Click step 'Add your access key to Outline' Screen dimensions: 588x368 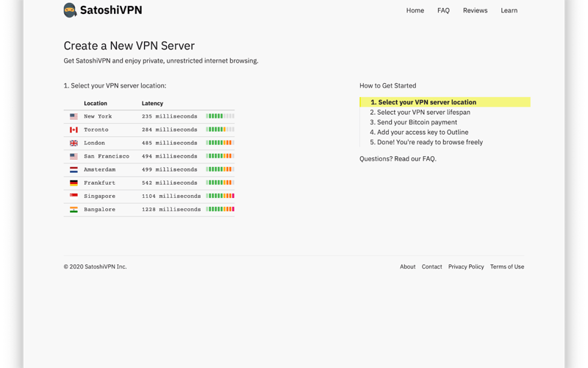419,132
